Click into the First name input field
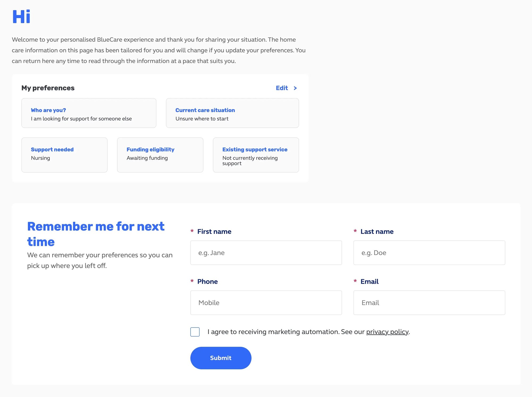532x397 pixels. pos(266,252)
